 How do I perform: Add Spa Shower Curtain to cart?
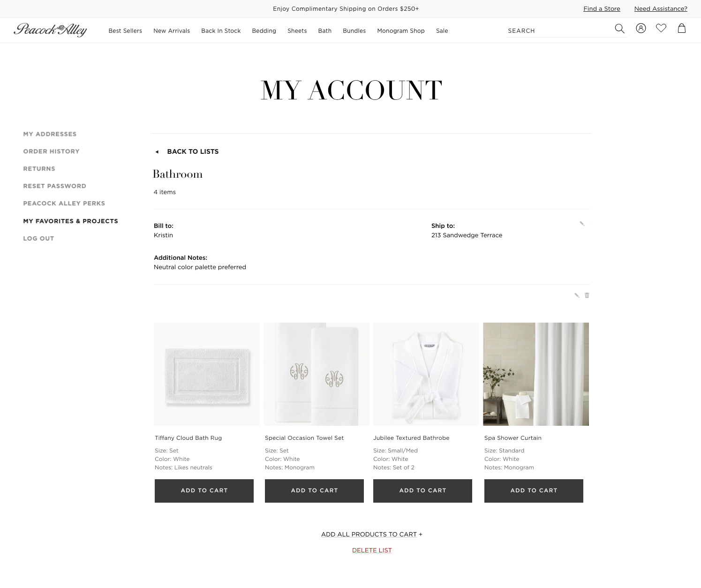[534, 491]
